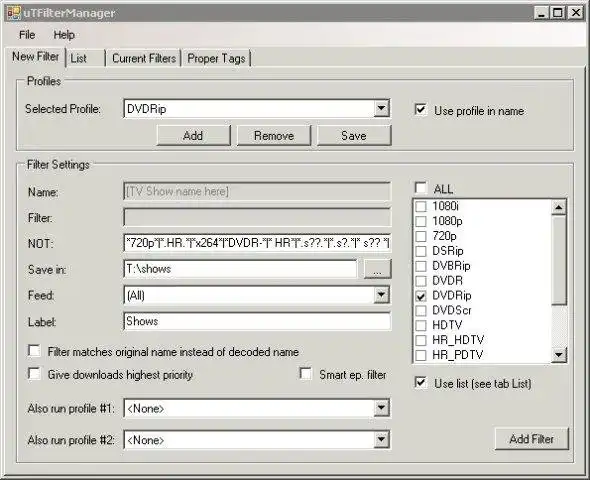Check the HR_HDTV list item
Image resolution: width=590 pixels, height=480 pixels.
pyautogui.click(x=421, y=340)
